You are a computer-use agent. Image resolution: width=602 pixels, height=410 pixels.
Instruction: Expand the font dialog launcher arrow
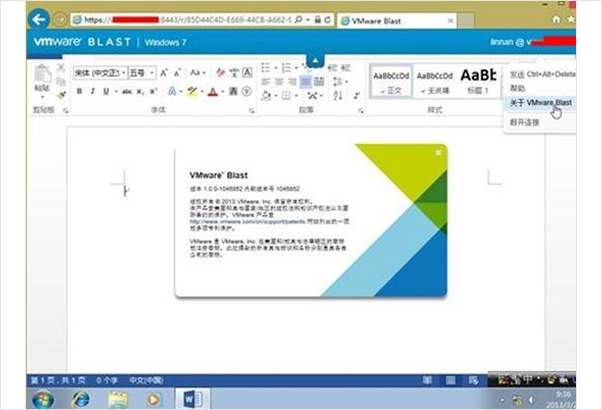[x=251, y=111]
